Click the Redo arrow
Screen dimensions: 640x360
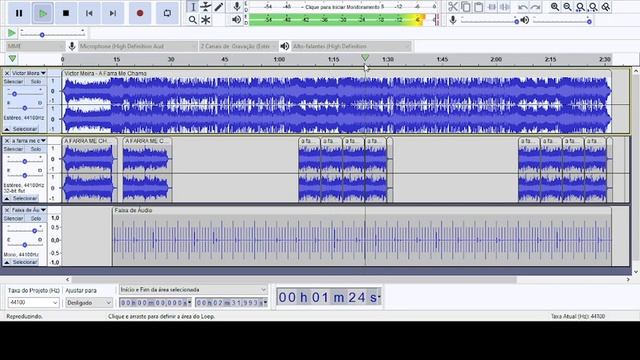tap(536, 7)
